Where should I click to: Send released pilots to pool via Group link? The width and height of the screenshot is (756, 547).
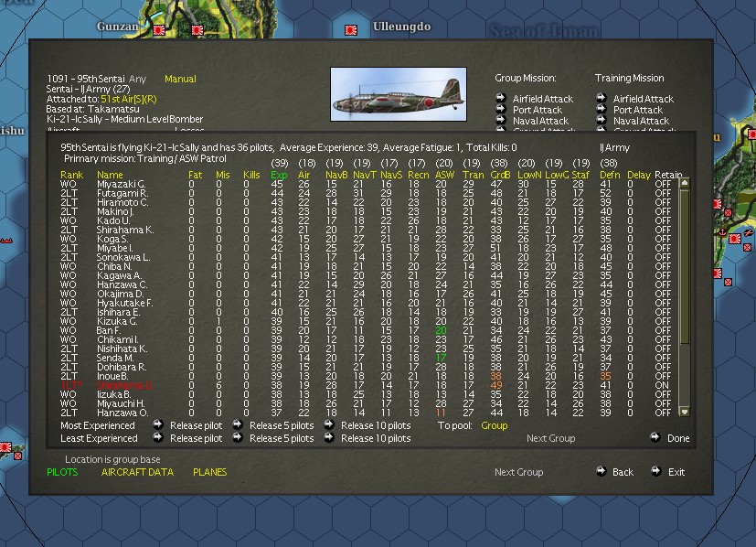point(493,425)
